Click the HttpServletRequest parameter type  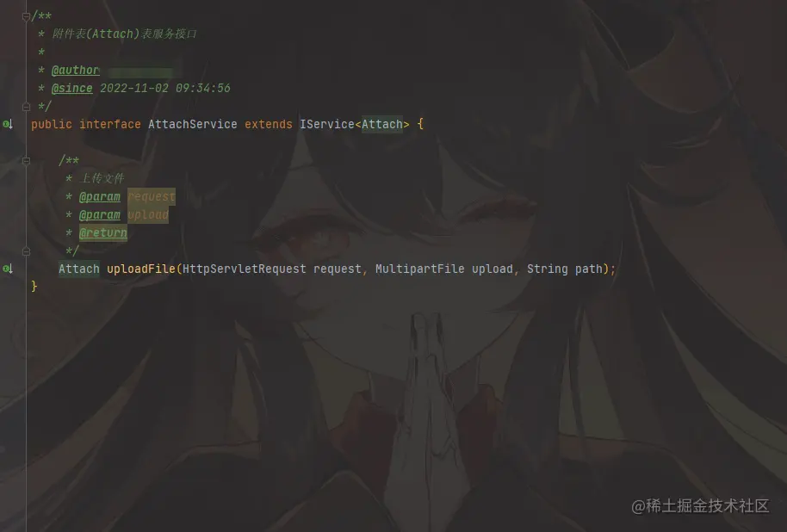tap(244, 269)
